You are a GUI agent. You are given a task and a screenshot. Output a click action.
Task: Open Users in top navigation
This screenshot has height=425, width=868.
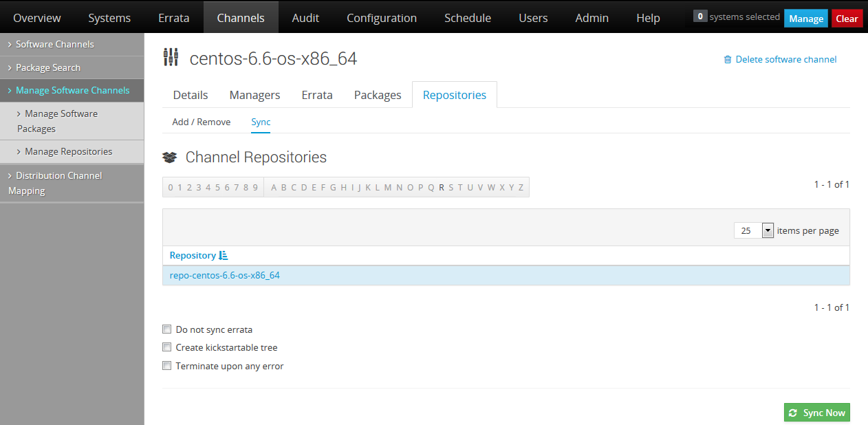click(533, 18)
